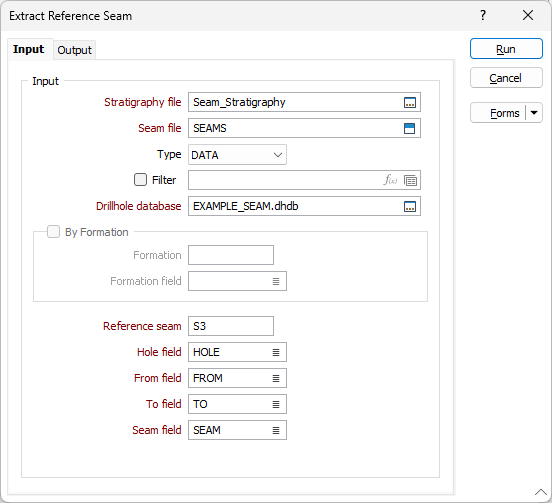Enable the Filter checkbox
This screenshot has width=552, height=503.
point(140,180)
